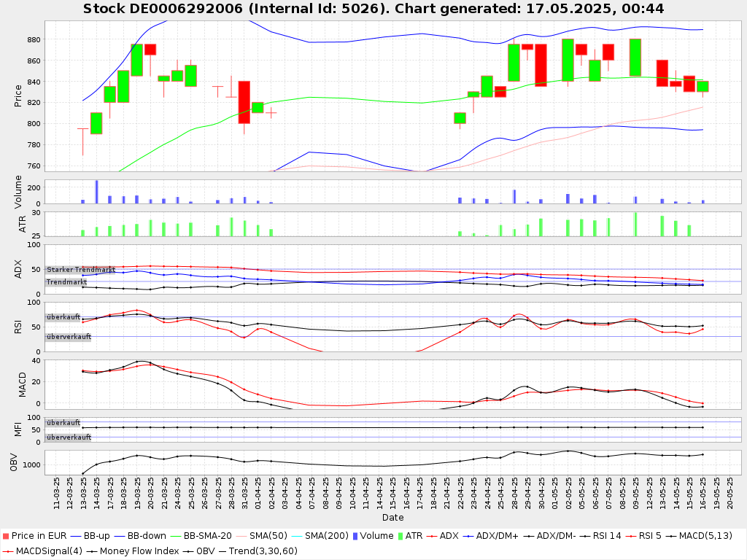747x560 pixels.
Task: Click the blue Volume legend swatch
Action: click(x=355, y=536)
